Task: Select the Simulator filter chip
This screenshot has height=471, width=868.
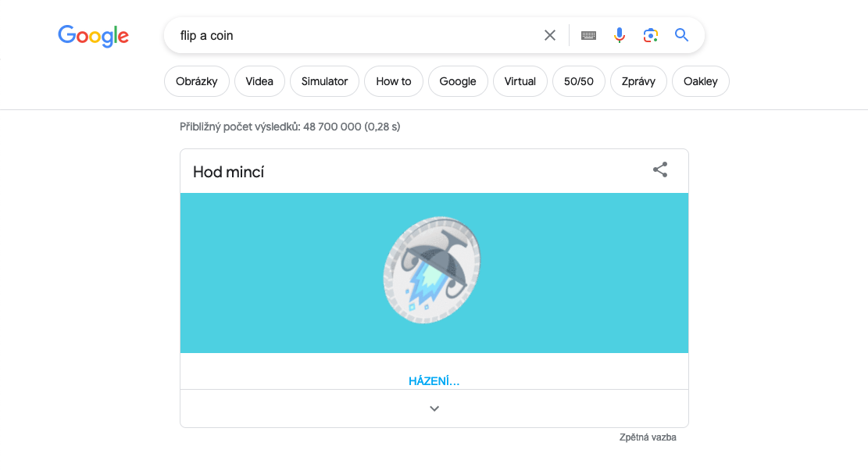Action: 324,81
